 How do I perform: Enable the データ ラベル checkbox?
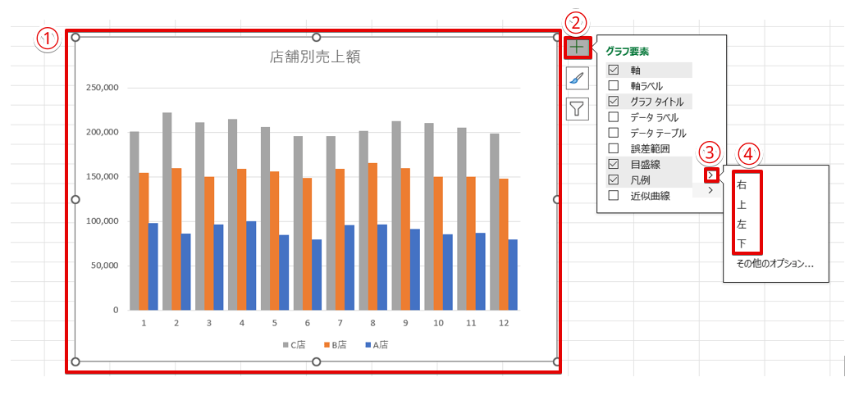[613, 117]
